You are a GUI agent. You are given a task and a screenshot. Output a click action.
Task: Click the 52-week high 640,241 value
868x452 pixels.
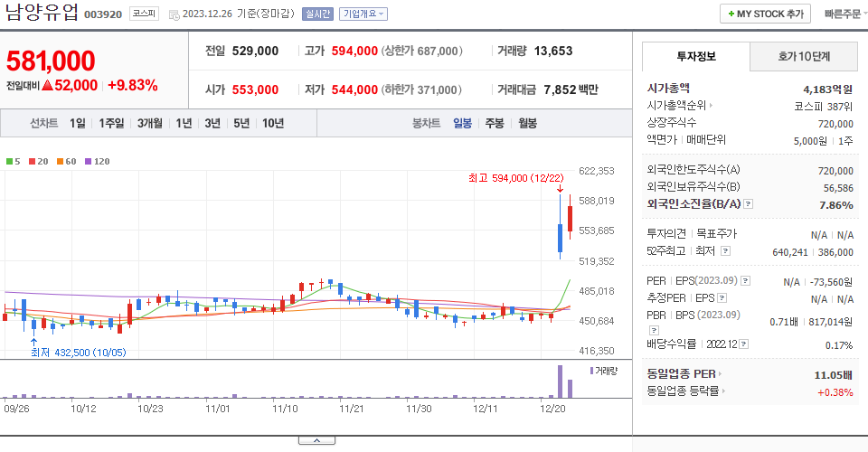(790, 252)
